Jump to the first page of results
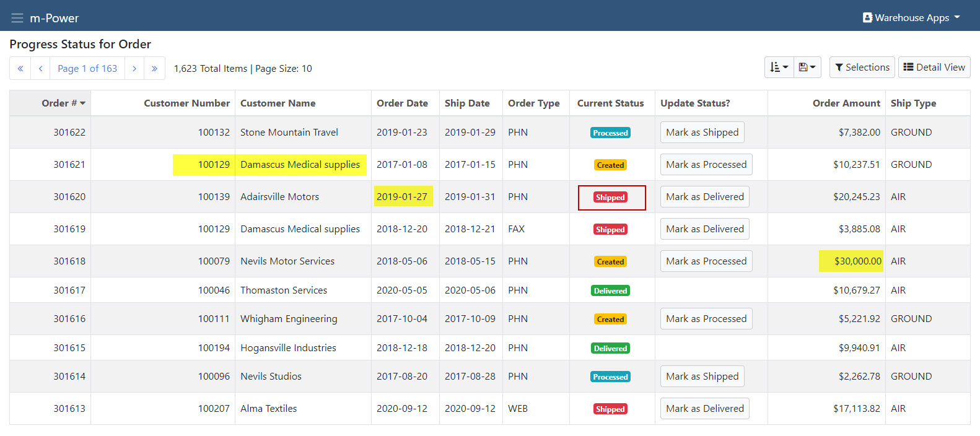980x436 pixels. tap(20, 68)
